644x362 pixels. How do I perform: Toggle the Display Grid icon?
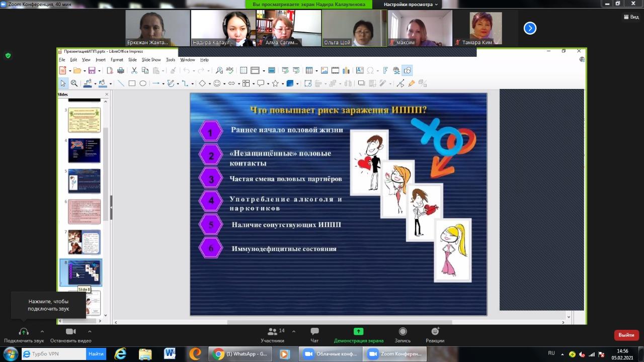244,71
